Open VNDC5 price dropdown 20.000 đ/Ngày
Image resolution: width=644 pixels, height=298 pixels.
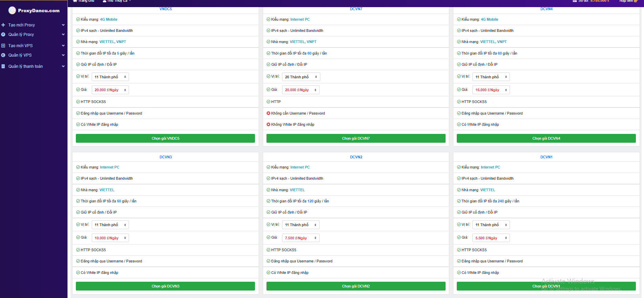110,90
